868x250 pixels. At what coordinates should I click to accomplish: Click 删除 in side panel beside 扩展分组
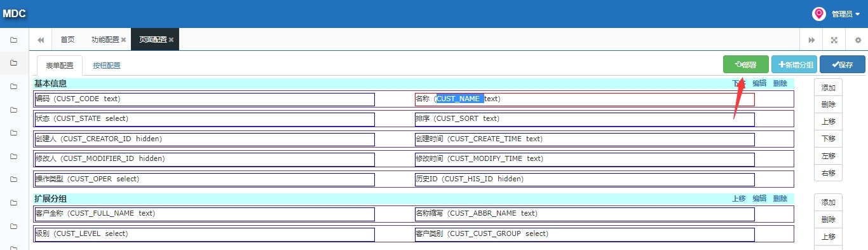pyautogui.click(x=828, y=219)
